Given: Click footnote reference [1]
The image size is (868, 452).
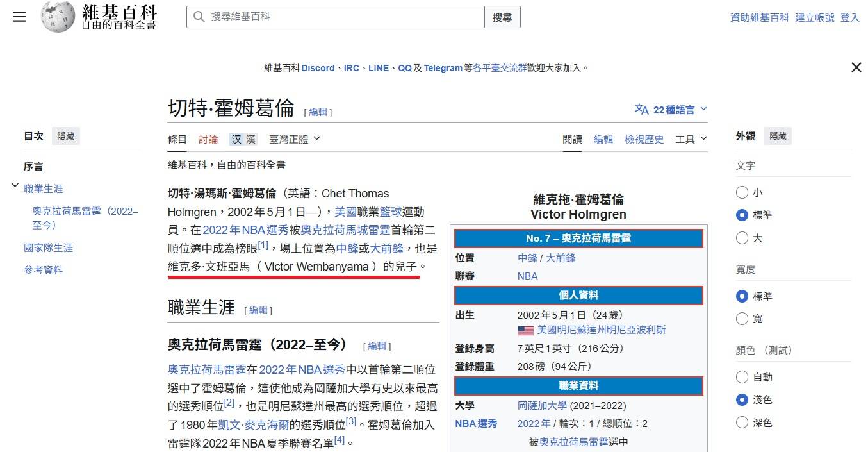Looking at the screenshot, I should 263,245.
